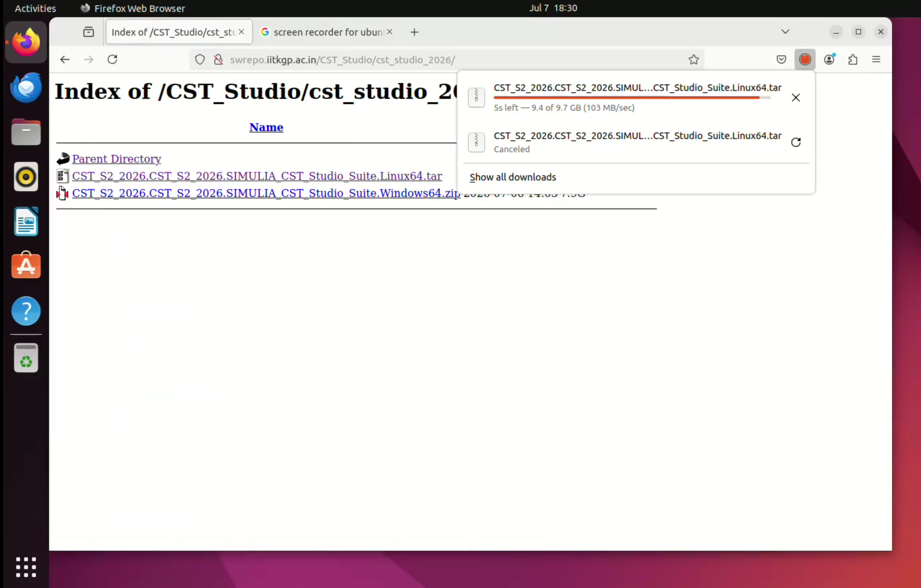Launch Firefox from the dock
921x588 pixels.
(26, 42)
